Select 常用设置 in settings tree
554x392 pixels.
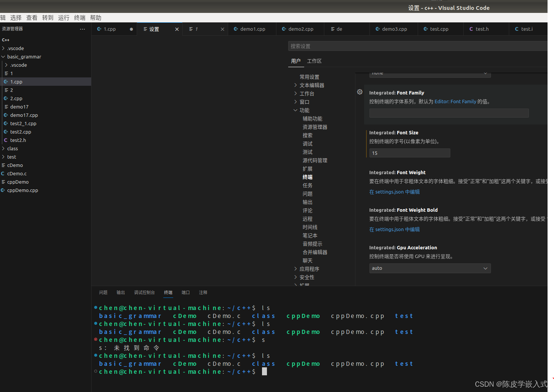pos(309,77)
